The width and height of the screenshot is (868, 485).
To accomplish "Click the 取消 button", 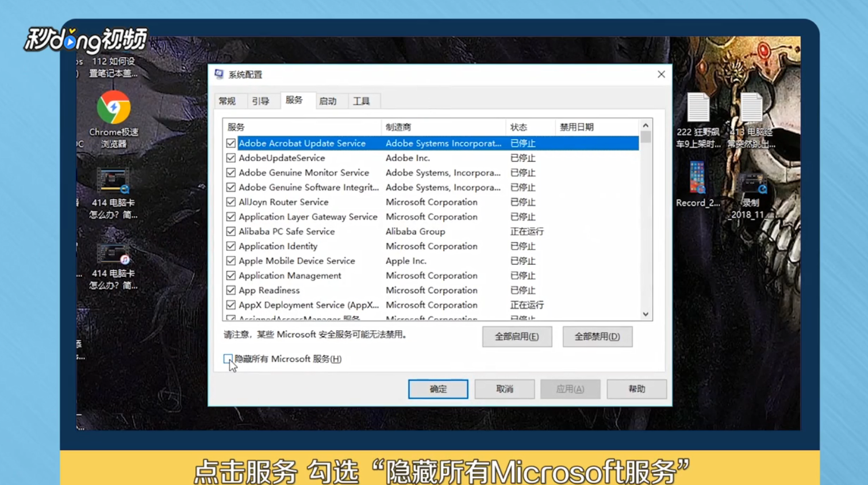I will [x=505, y=389].
